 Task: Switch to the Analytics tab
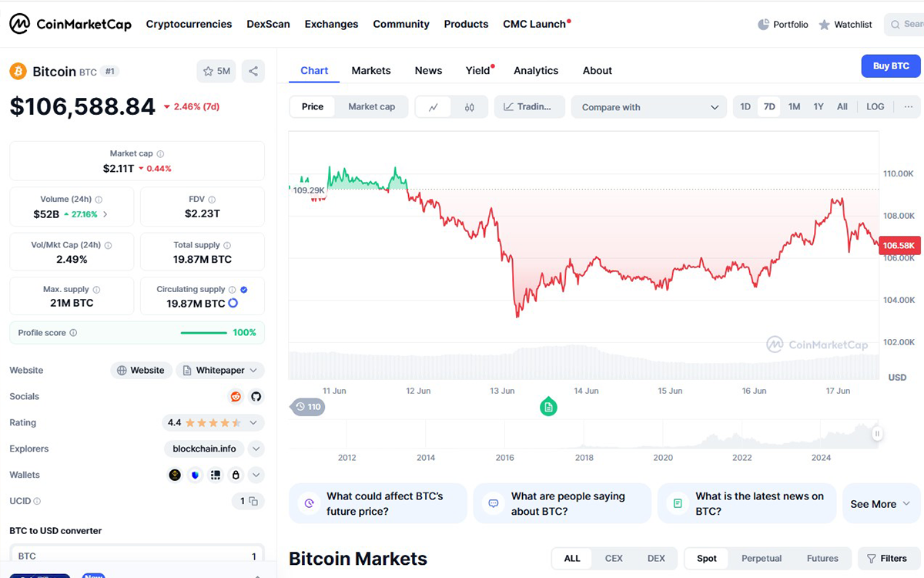click(x=536, y=70)
